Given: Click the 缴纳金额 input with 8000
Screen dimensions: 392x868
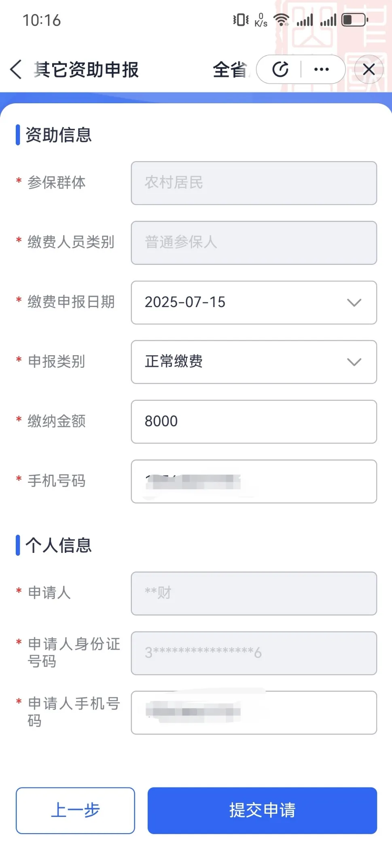Looking at the screenshot, I should [x=254, y=422].
